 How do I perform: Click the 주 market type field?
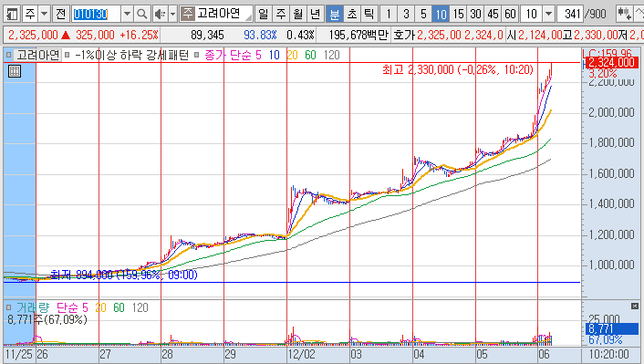coord(30,15)
